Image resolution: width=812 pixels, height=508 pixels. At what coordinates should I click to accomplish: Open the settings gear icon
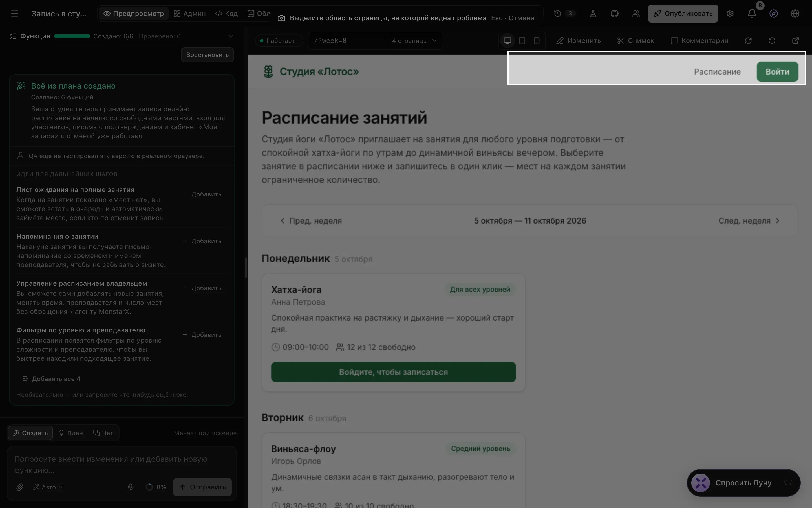730,14
